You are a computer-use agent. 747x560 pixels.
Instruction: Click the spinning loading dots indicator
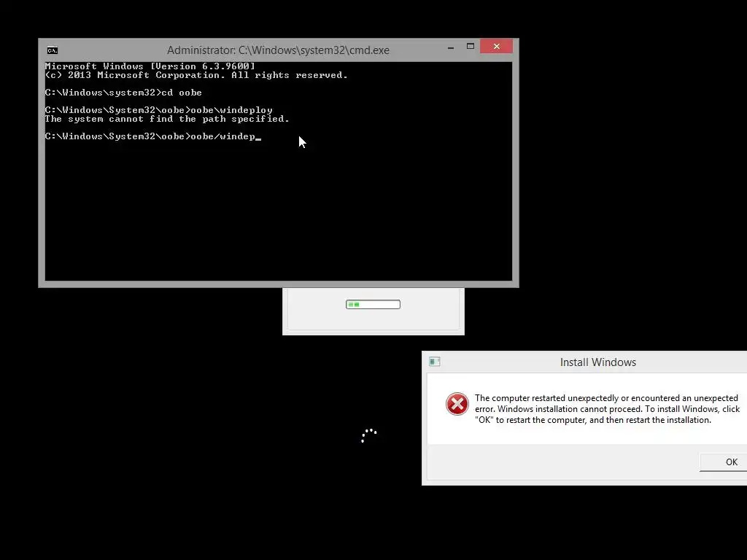tap(368, 435)
